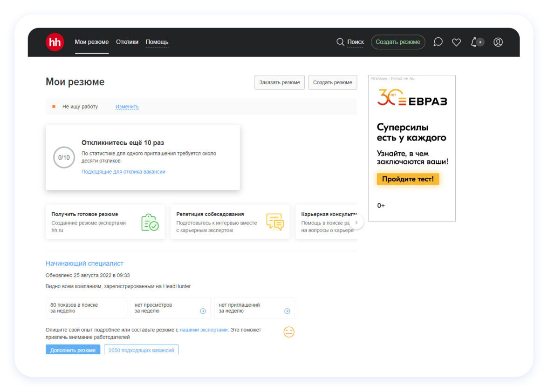This screenshot has height=392, width=548.
Task: Open the chat messages icon
Action: [x=438, y=42]
